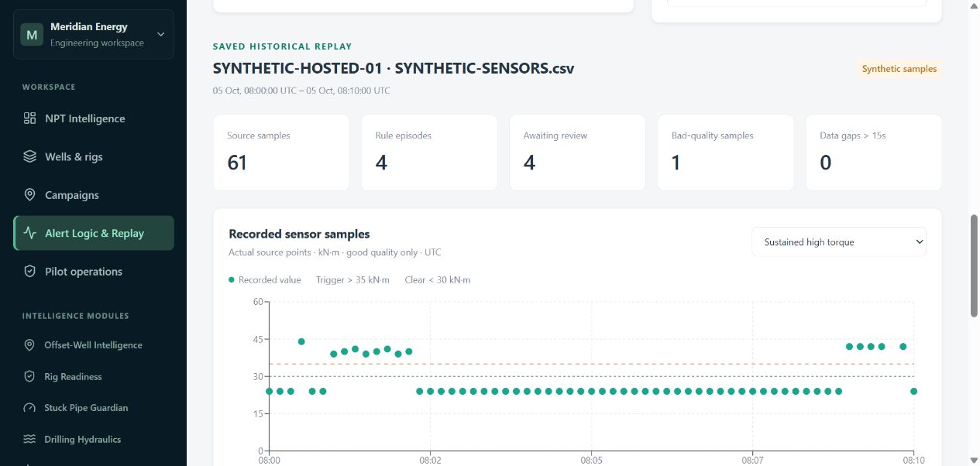Click the 08:05 time axis label
Viewport: 980px width, 466px height.
pyautogui.click(x=591, y=460)
